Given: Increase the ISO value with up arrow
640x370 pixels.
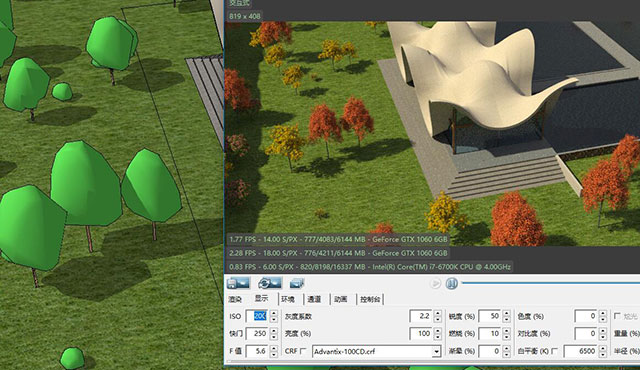Looking at the screenshot, I should [x=274, y=313].
